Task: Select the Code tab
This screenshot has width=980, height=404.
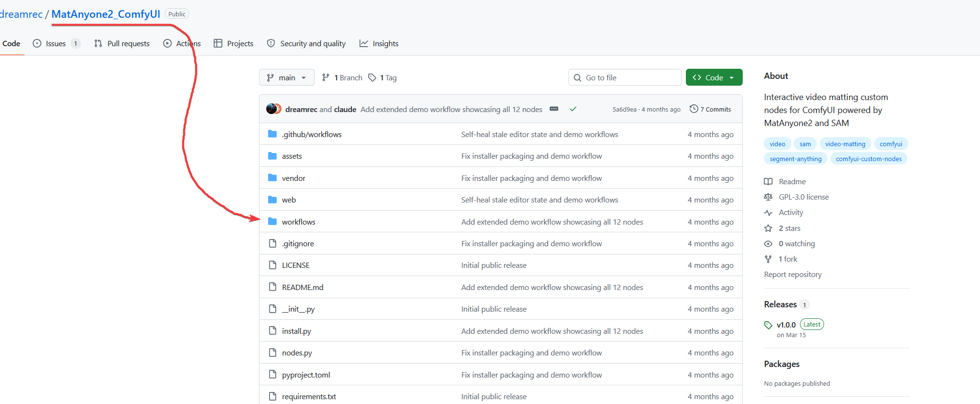Action: [11, 43]
